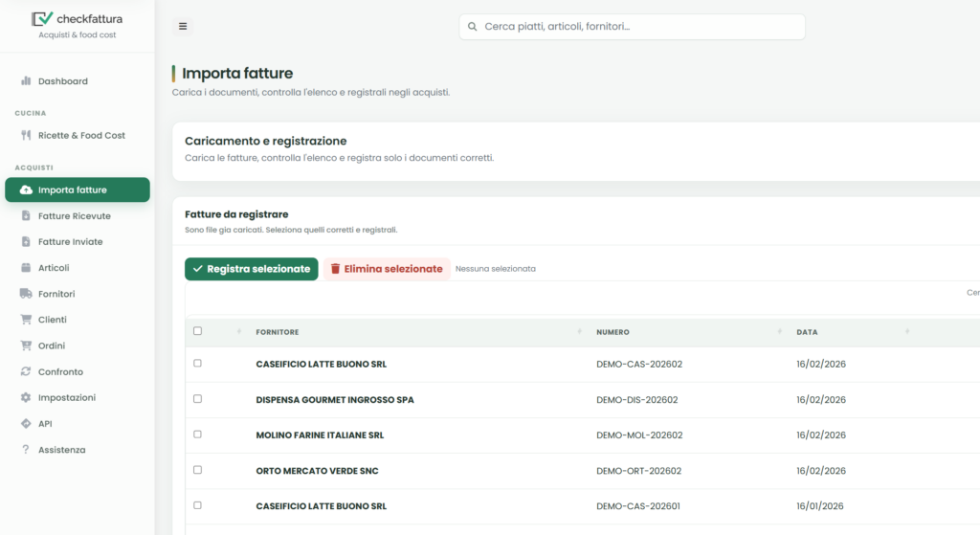Click the Caricamento e registrazione heading
The width and height of the screenshot is (980, 535).
coord(266,142)
